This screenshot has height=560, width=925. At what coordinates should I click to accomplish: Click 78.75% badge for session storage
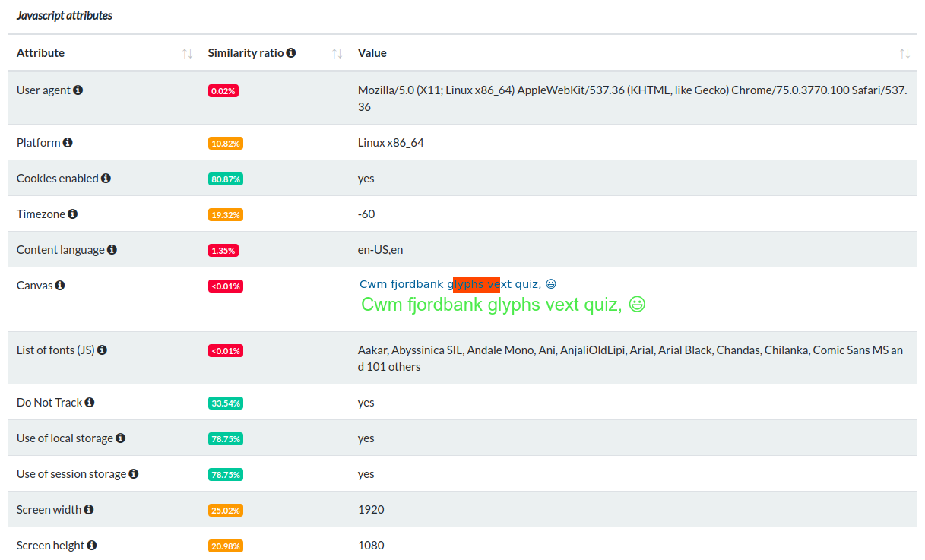pyautogui.click(x=226, y=474)
